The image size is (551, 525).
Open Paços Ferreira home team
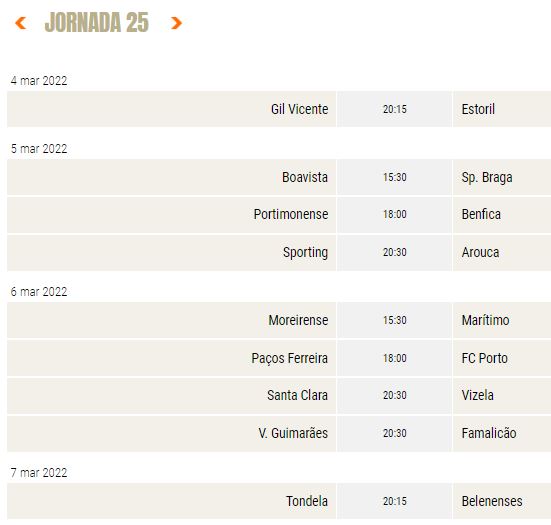point(290,358)
